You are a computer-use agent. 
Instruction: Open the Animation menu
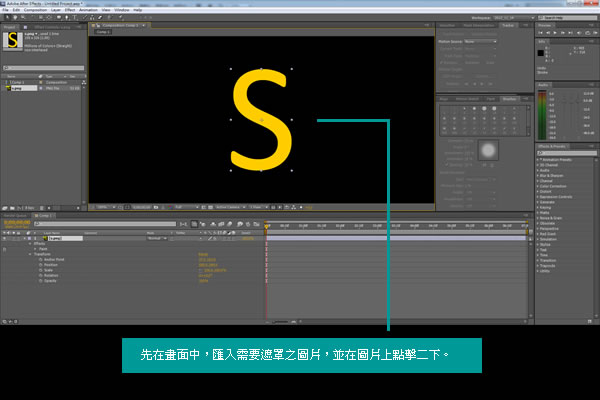pos(88,10)
